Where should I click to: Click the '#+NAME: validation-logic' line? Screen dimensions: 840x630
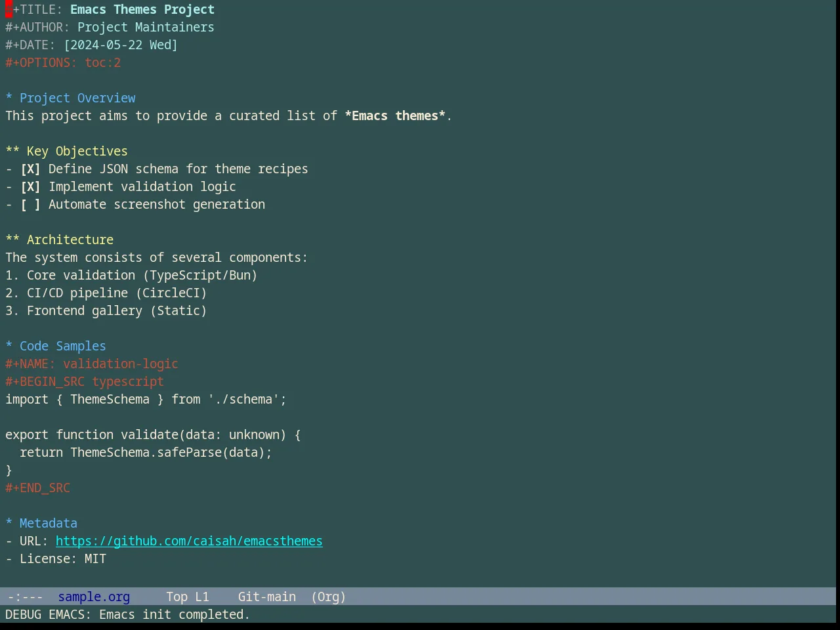click(92, 364)
